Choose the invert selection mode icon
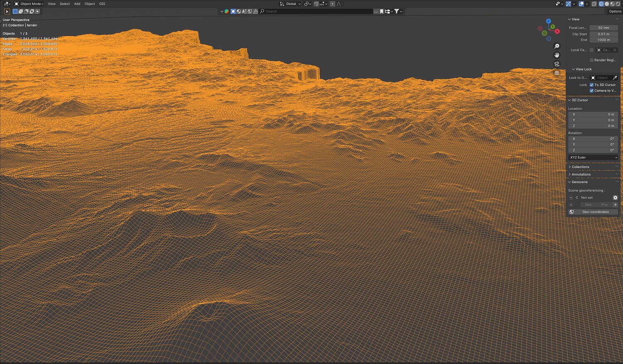 [x=32, y=12]
